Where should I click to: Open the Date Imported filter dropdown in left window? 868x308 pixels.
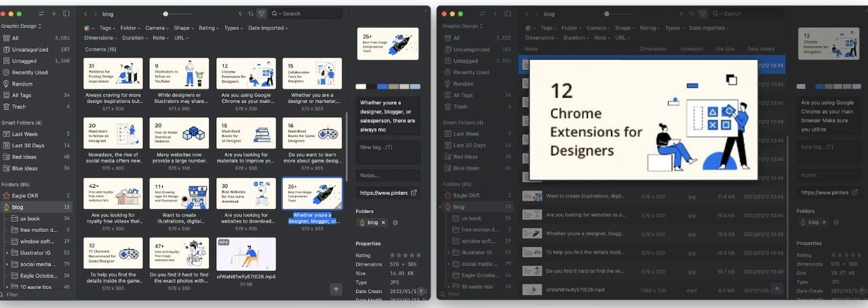[x=267, y=28]
